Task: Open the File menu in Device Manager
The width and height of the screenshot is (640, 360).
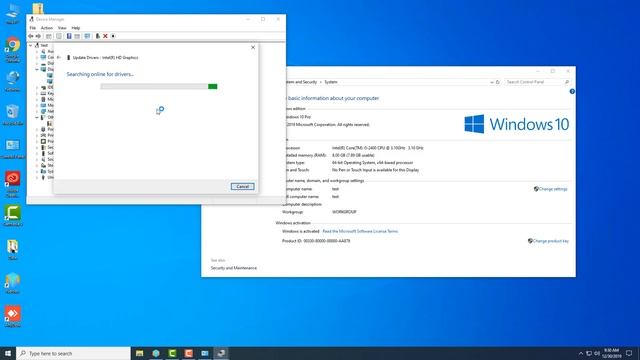Action: [x=33, y=28]
